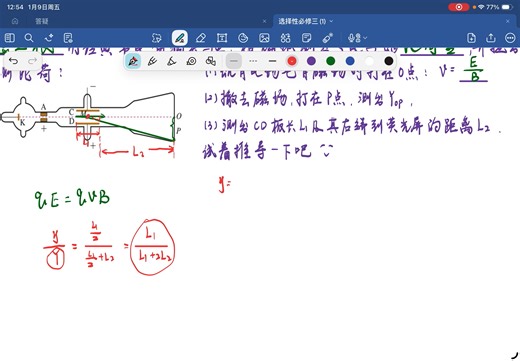Screen dimensions: 520x361
Task: Pick the white pen color
Action: click(369, 61)
